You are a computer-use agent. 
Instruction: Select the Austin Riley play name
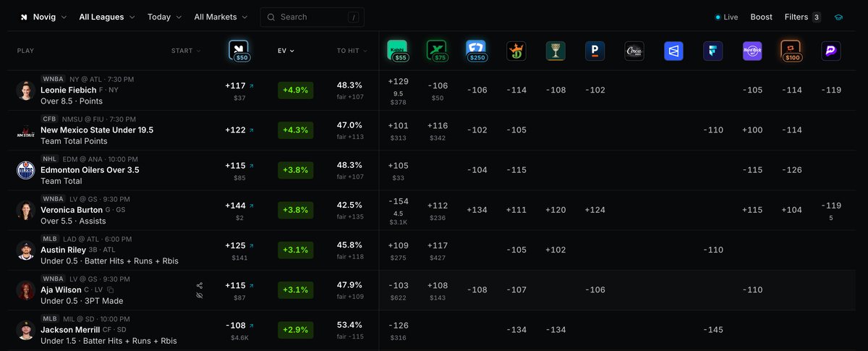(x=62, y=250)
